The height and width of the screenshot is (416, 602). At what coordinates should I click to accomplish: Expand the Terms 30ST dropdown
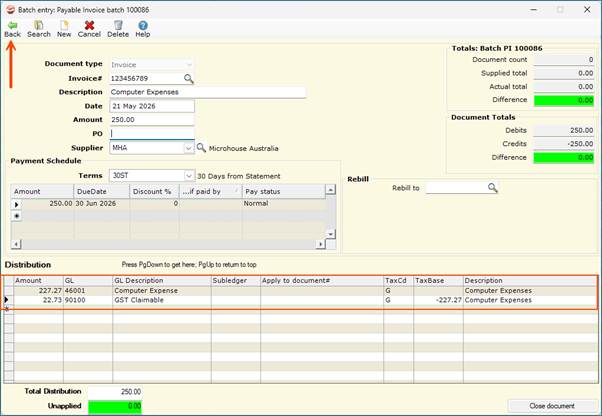pos(189,176)
